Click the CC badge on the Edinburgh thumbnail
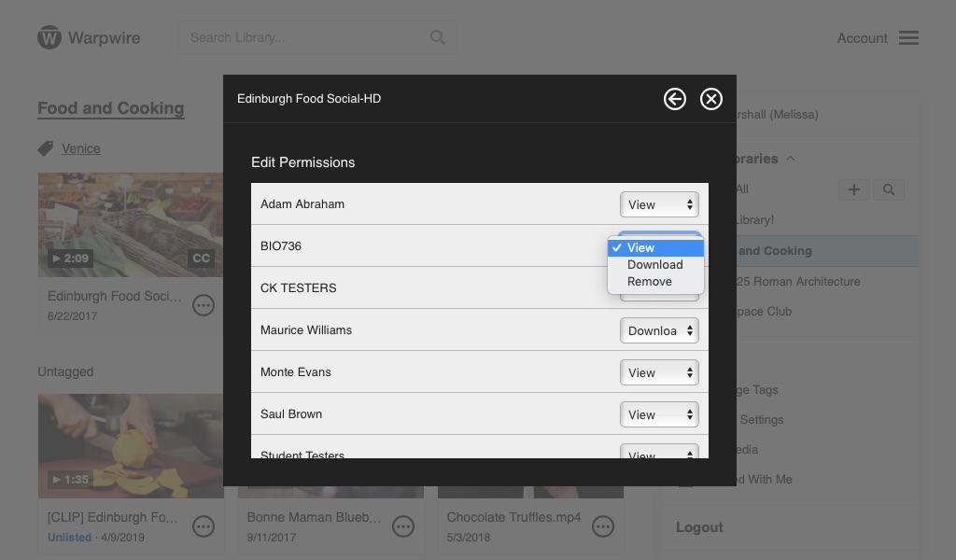 tap(202, 259)
